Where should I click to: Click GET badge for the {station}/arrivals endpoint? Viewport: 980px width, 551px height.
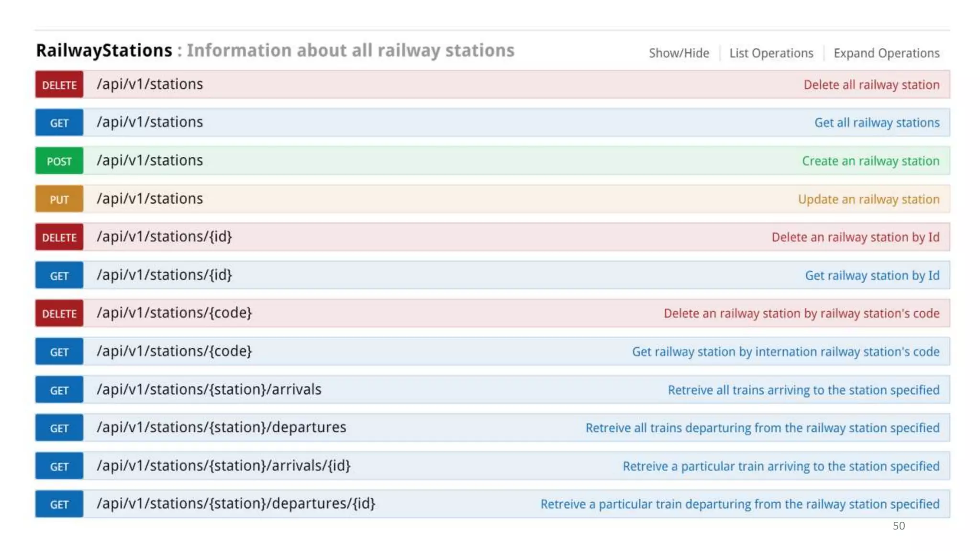[59, 390]
